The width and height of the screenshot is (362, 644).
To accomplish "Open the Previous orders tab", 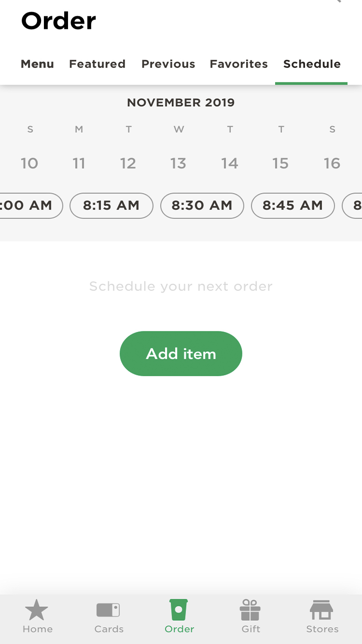I will click(168, 64).
